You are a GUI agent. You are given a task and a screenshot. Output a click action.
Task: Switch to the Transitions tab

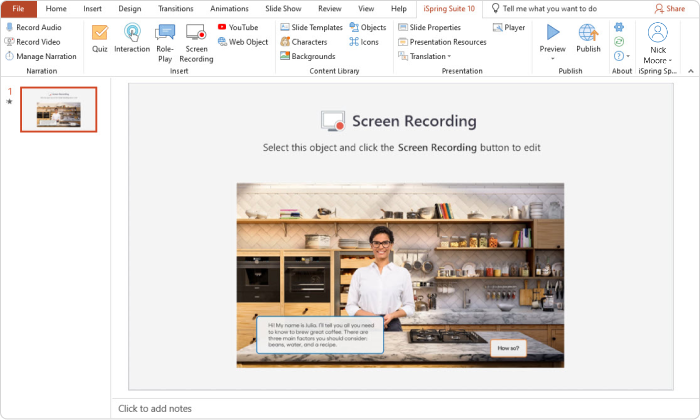click(x=175, y=8)
